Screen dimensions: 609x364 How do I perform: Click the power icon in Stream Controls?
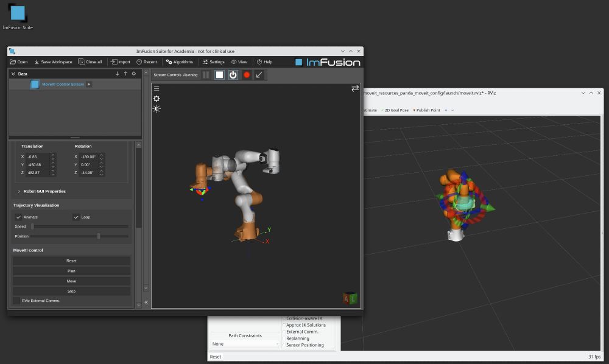coord(233,75)
